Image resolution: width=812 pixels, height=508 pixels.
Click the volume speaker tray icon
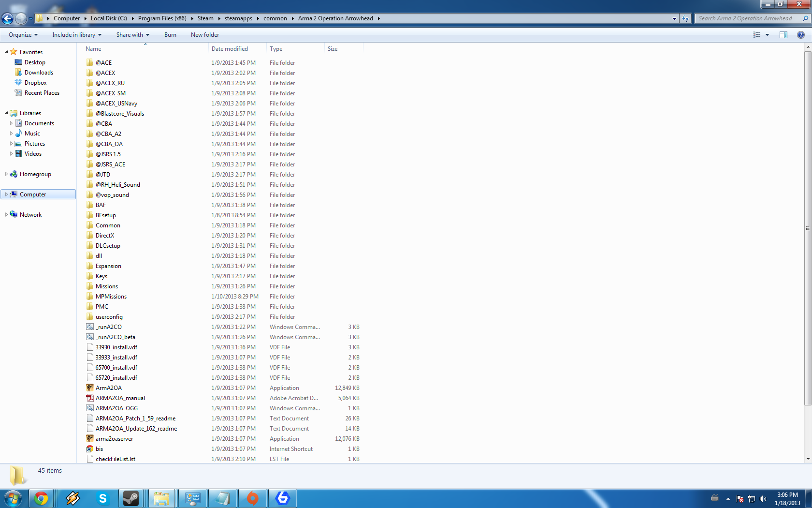pos(763,499)
